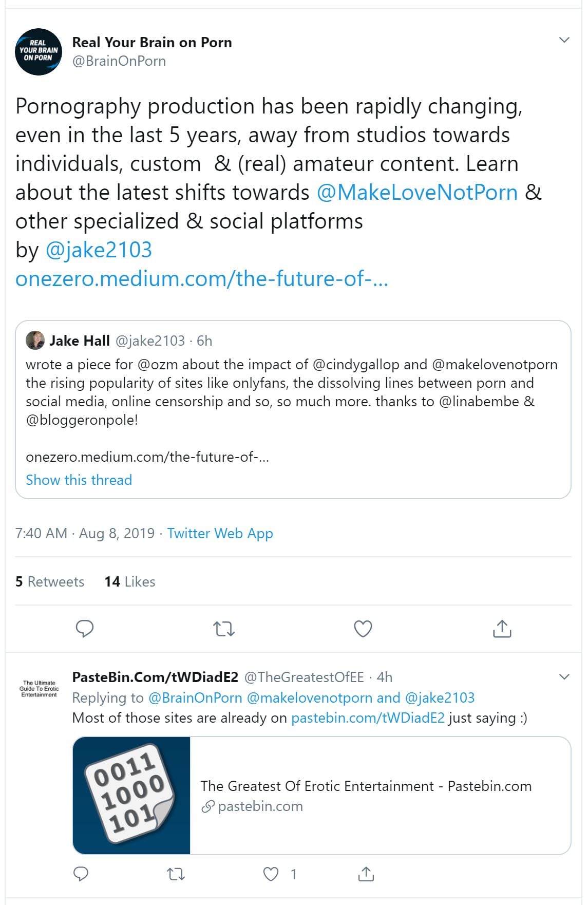Click the Twitter Web App source link
Screen dimensions: 588x905
220,533
